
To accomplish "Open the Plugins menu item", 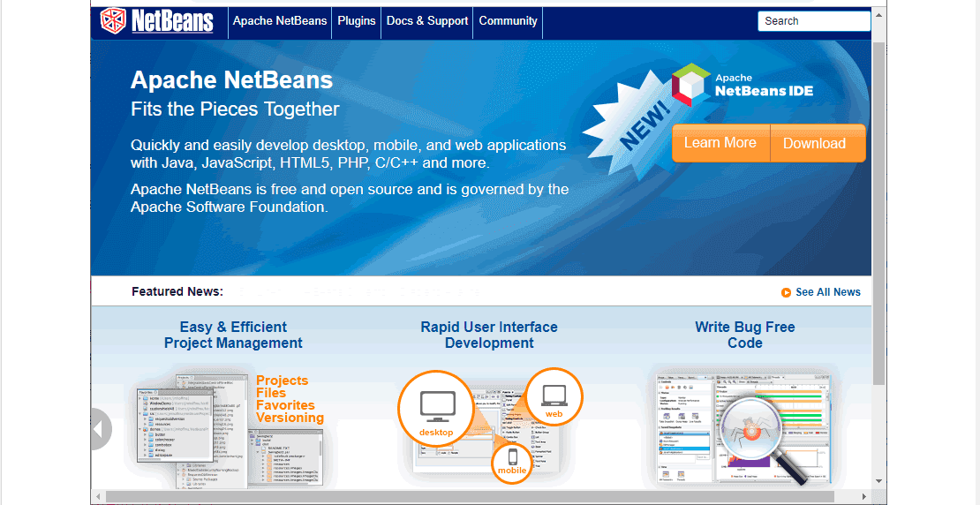I will tap(357, 20).
